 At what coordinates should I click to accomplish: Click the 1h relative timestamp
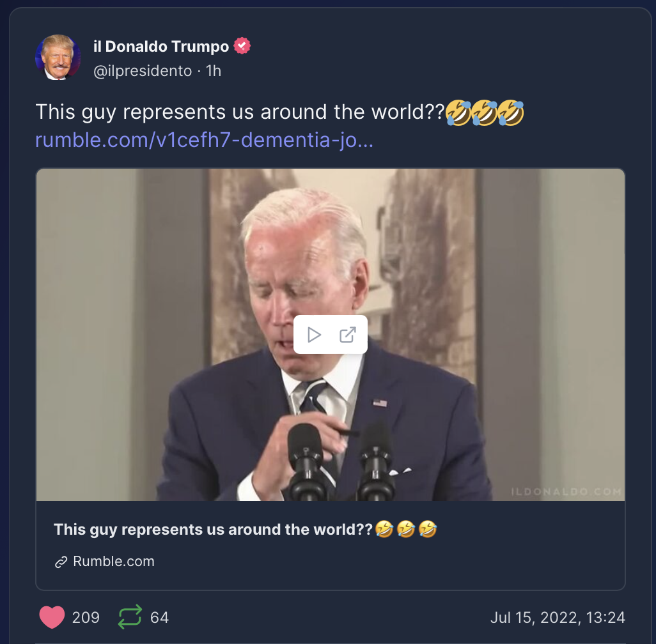click(214, 71)
